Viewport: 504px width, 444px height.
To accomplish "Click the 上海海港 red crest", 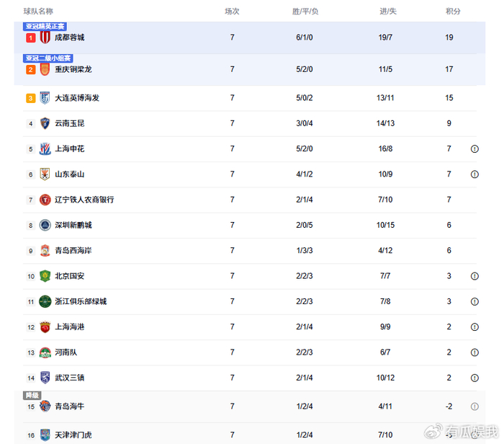I will [x=45, y=327].
